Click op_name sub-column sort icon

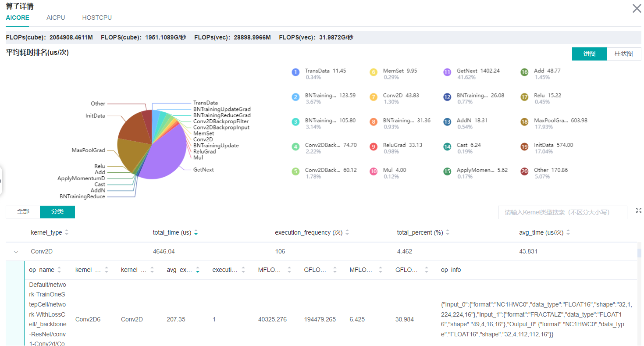click(x=59, y=270)
